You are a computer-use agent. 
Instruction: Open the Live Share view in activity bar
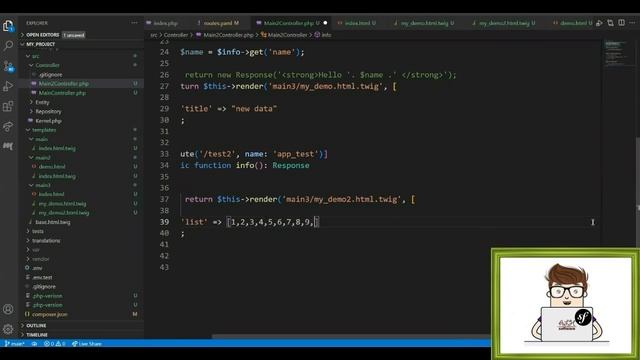coord(8,127)
